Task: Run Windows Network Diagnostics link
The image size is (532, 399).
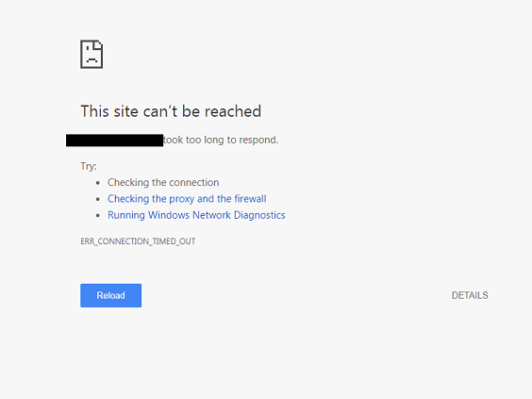Action: click(x=196, y=215)
